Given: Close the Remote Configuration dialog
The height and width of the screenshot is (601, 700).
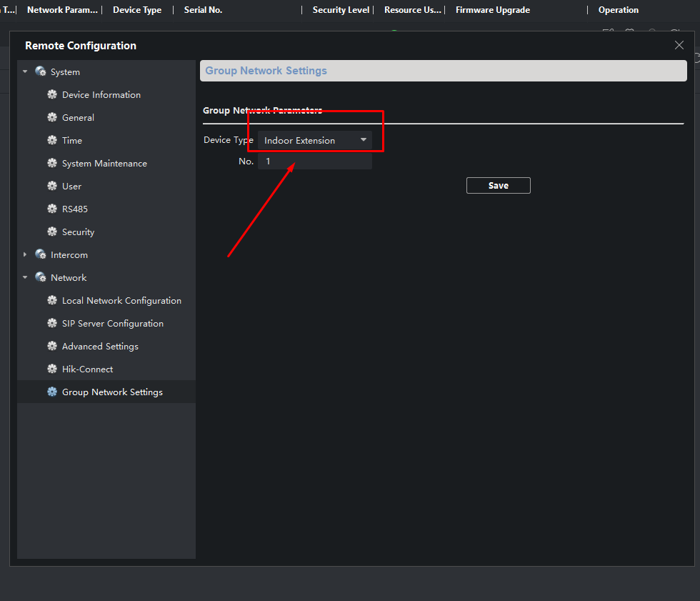Looking at the screenshot, I should [679, 45].
